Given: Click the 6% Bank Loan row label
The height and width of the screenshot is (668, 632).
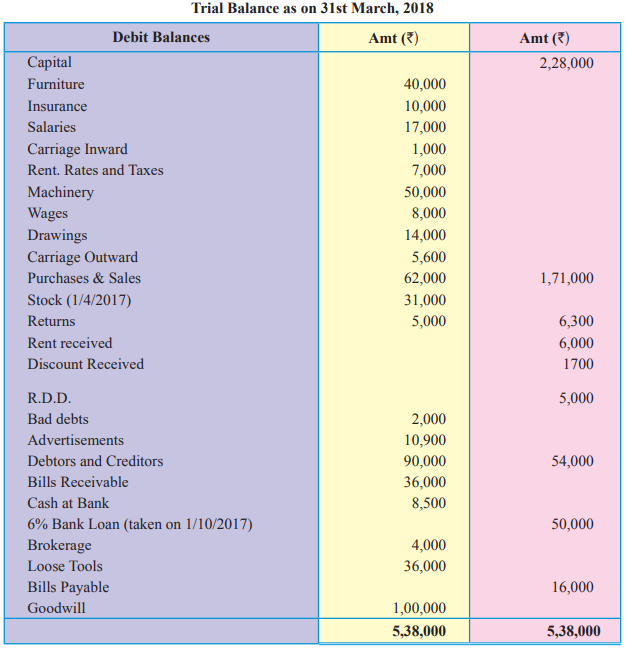Looking at the screenshot, I should click(x=140, y=524).
